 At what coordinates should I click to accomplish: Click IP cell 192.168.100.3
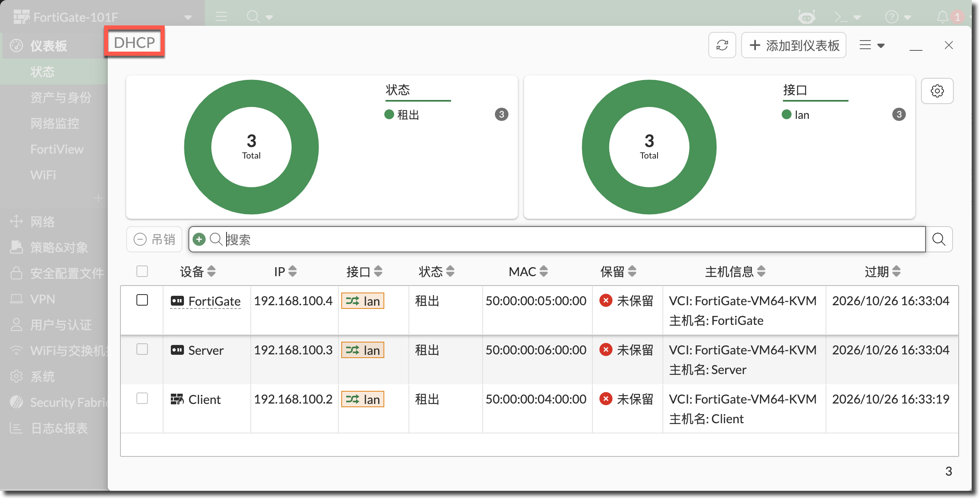[x=293, y=350]
